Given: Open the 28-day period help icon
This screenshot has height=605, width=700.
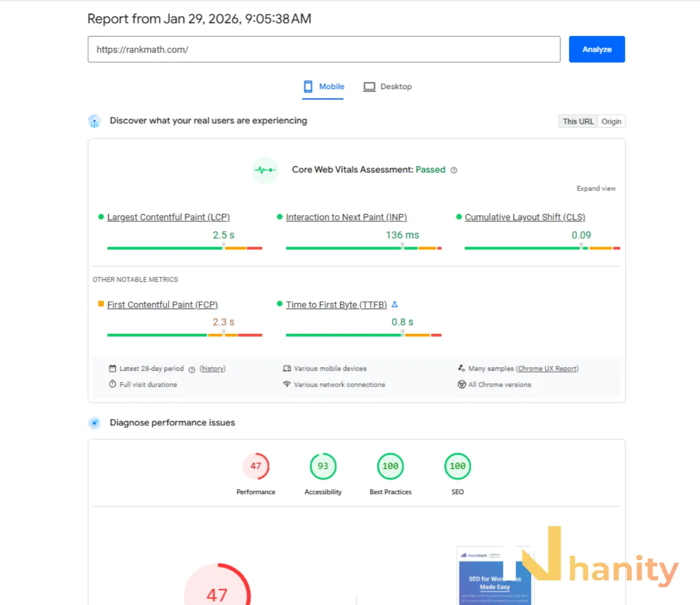Looking at the screenshot, I should tap(192, 370).
